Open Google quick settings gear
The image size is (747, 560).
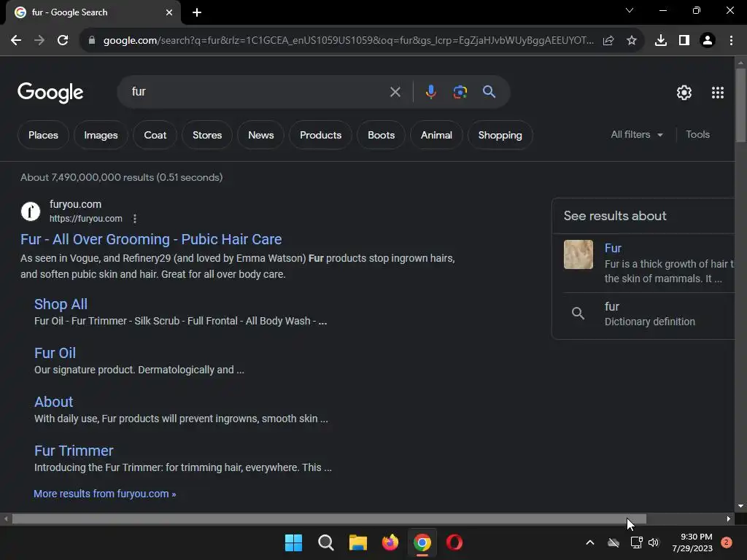click(x=684, y=93)
